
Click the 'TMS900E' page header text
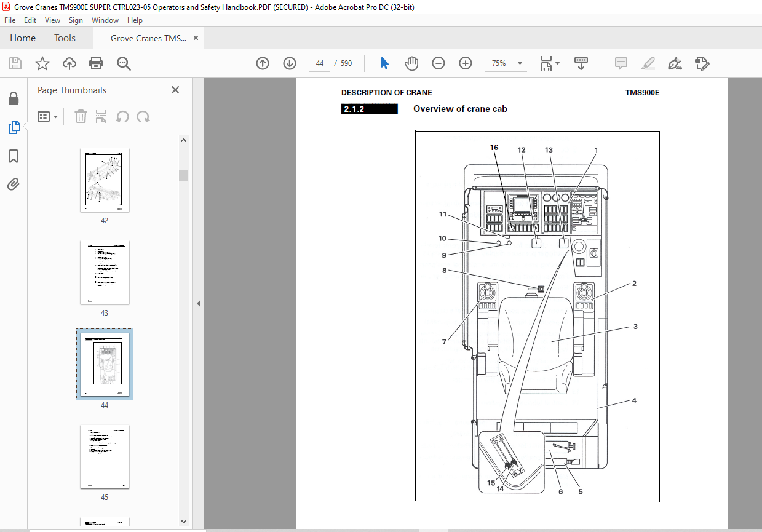(x=642, y=93)
